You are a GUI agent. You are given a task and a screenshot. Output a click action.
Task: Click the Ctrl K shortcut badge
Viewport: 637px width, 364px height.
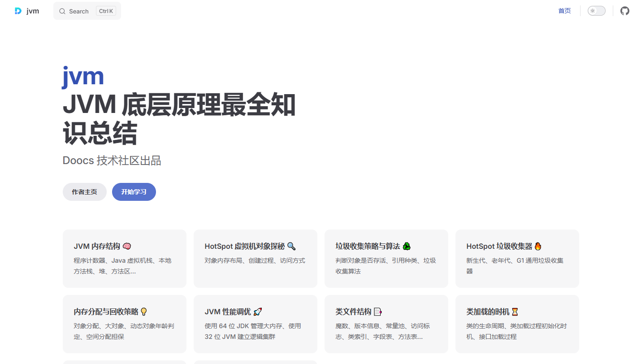point(106,11)
